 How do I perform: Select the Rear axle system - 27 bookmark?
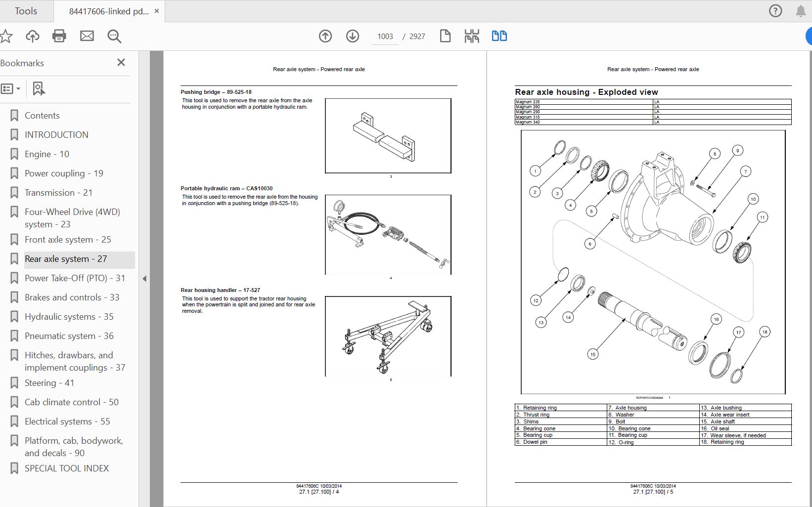(x=66, y=259)
